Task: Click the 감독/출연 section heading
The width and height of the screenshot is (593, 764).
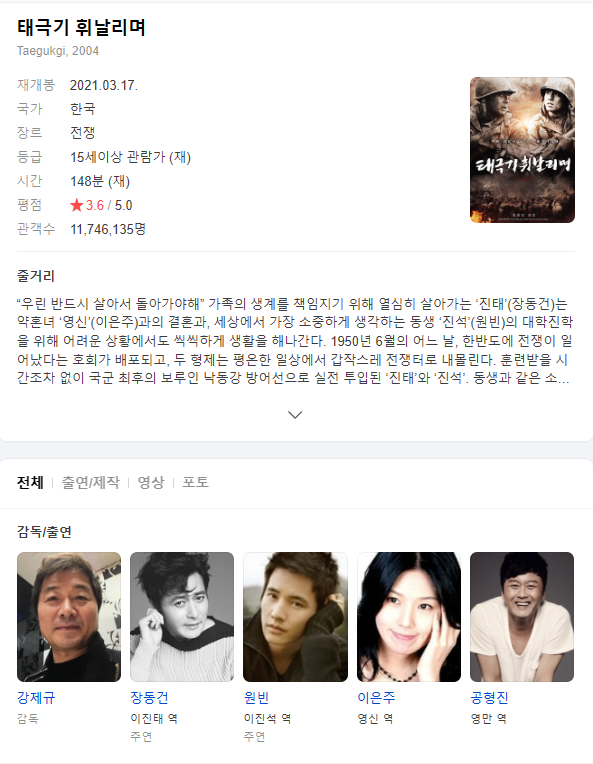Action: click(44, 532)
